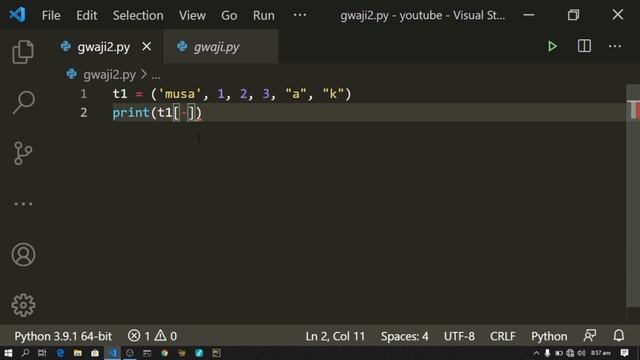
Task: Open network settings in the system tray
Action: pos(570,353)
